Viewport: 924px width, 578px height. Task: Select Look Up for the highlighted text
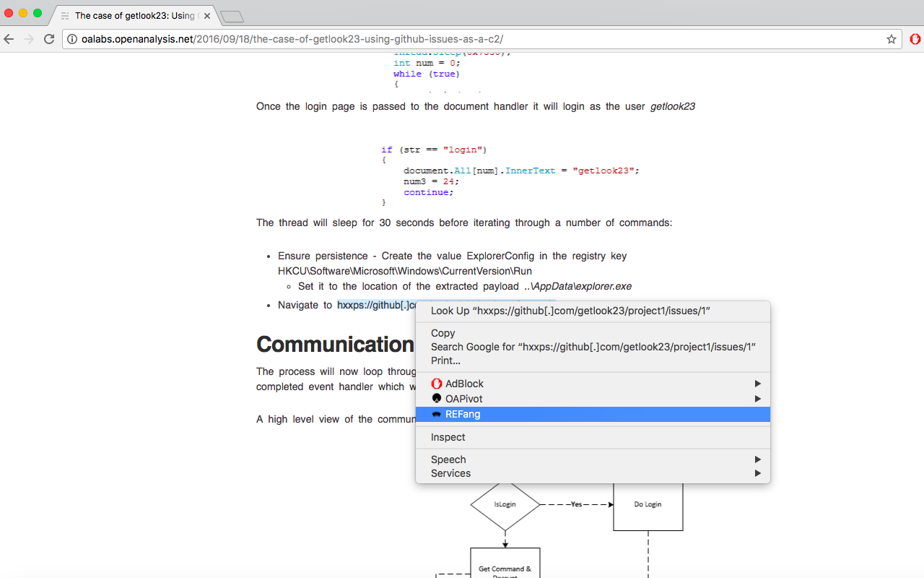[570, 311]
